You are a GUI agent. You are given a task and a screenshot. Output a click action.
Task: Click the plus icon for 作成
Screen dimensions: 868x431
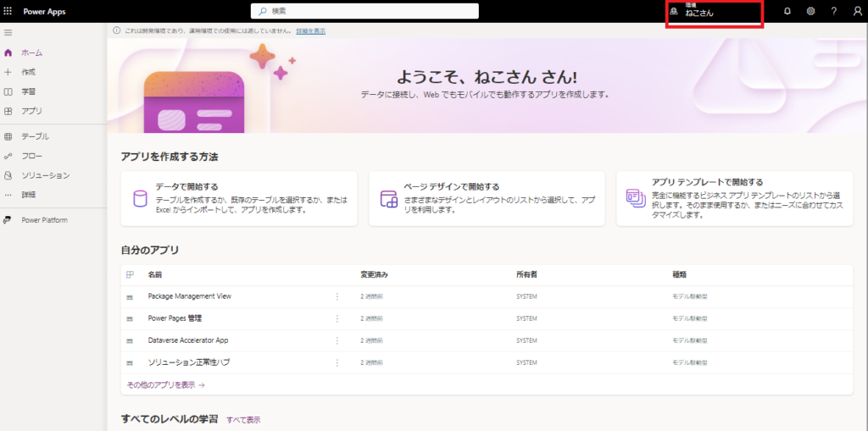coord(8,73)
